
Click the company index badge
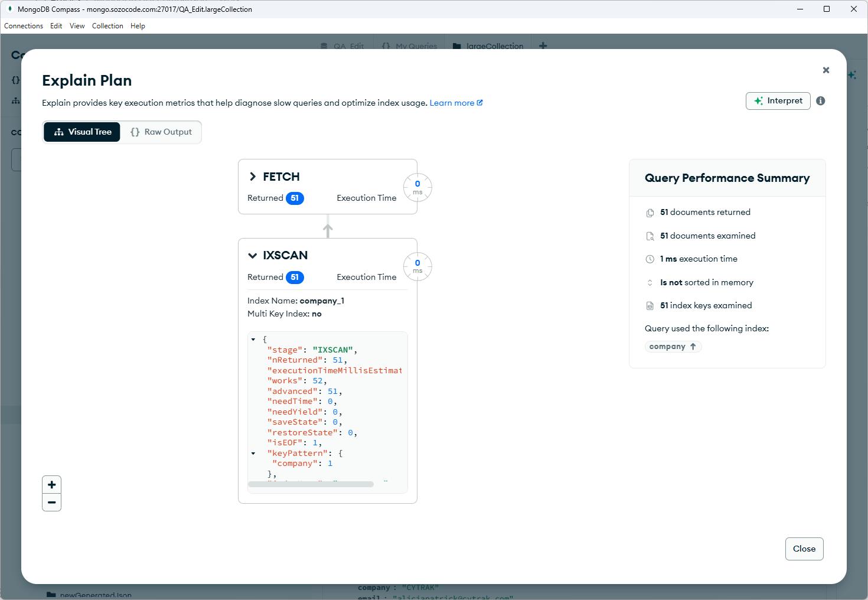coord(673,347)
